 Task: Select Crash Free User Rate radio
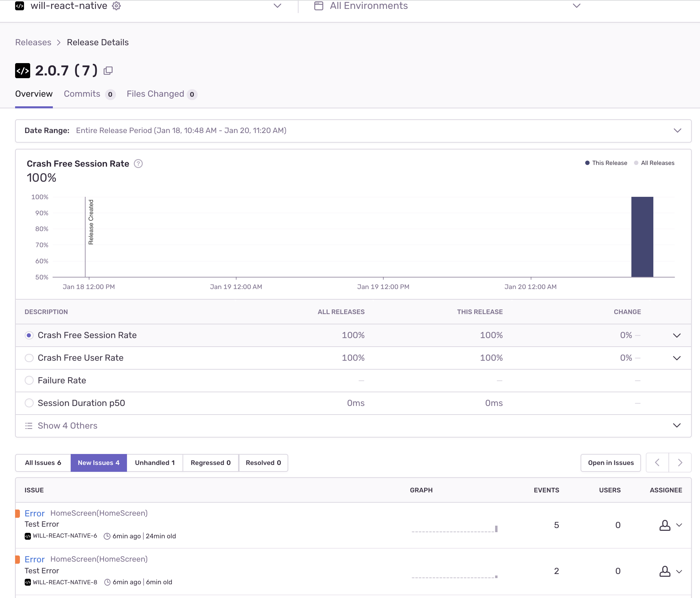(x=29, y=358)
